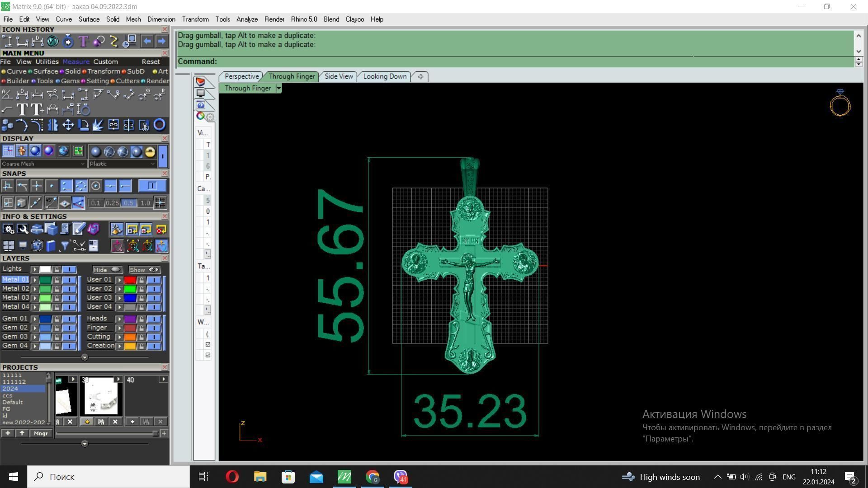Select the Angle dimension tool
Screen dimensions: 868x488
pyautogui.click(x=7, y=94)
